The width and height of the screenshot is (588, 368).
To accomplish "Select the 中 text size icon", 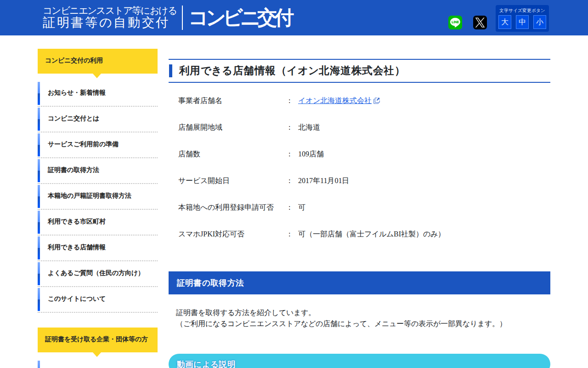I will [522, 22].
